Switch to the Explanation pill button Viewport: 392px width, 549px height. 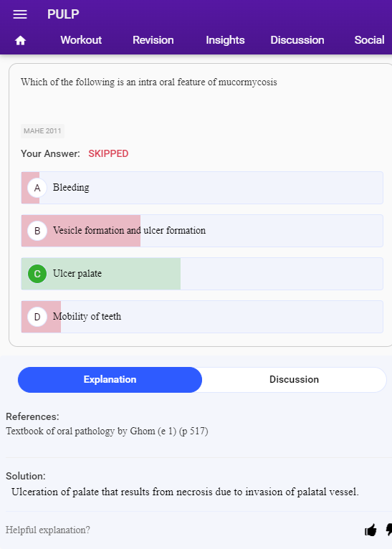coord(110,380)
